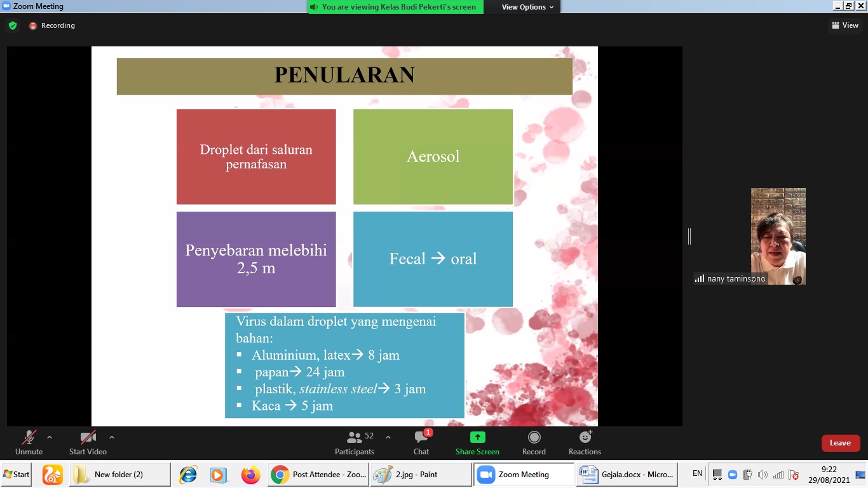This screenshot has width=868, height=488.
Task: Click the Internet Explorer taskbar icon
Action: (188, 475)
